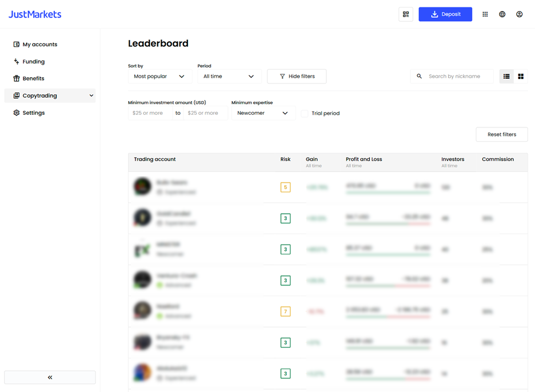Click the funnel icon in Hide filters
The width and height of the screenshot is (535, 392).
point(282,77)
